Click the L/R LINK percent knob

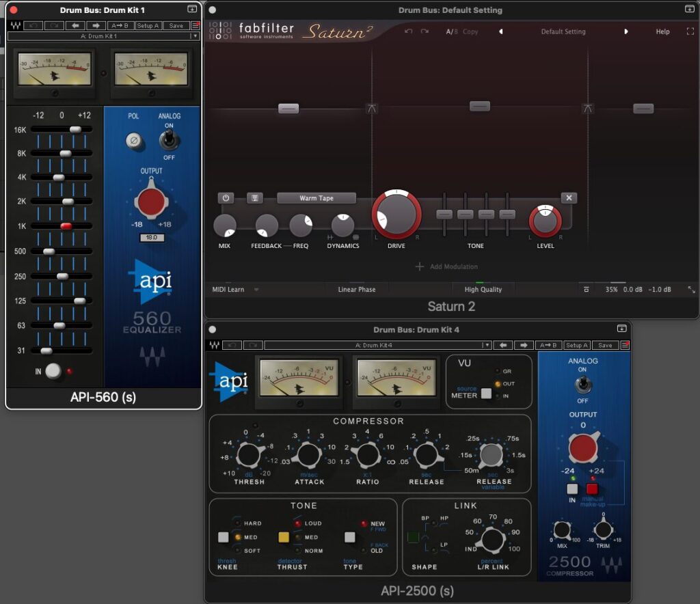coord(492,539)
